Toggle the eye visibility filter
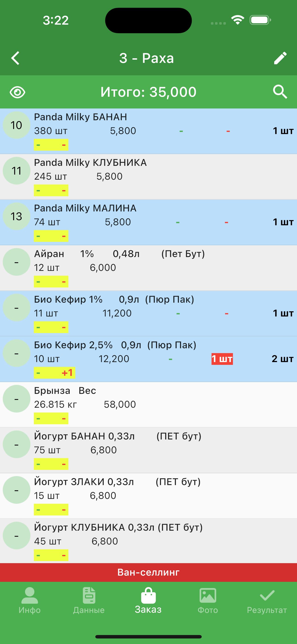The height and width of the screenshot is (644, 297). (x=17, y=92)
